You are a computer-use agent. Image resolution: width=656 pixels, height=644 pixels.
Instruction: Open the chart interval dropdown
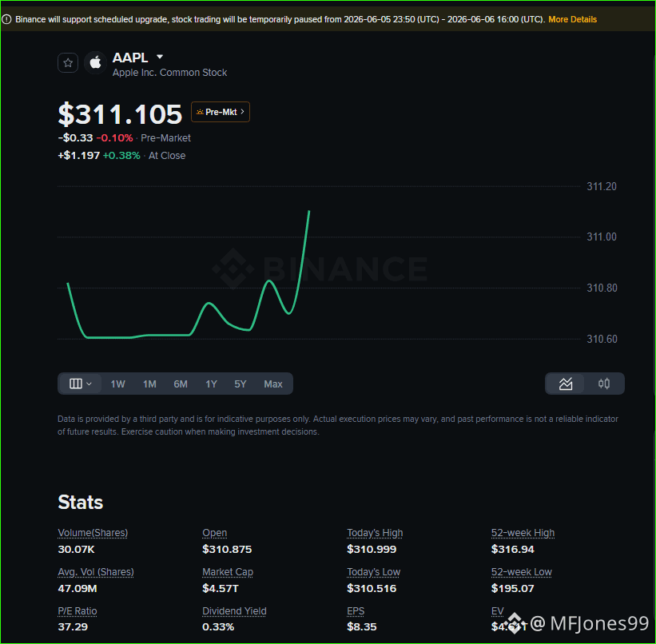(81, 384)
